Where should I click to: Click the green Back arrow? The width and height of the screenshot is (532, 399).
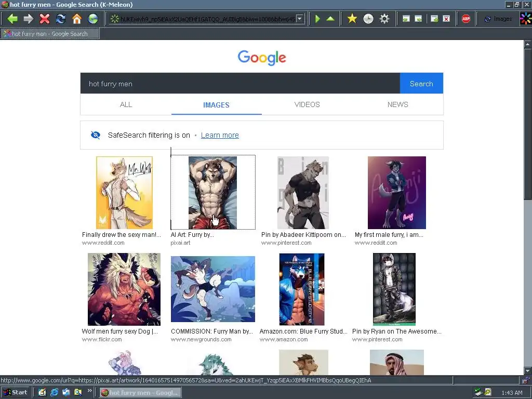pos(12,19)
